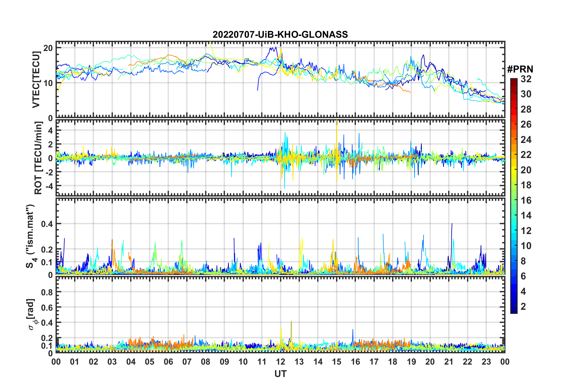Viewport: 561px width, 392px height.
Task: Click the UT x-axis label
Action: [x=280, y=374]
